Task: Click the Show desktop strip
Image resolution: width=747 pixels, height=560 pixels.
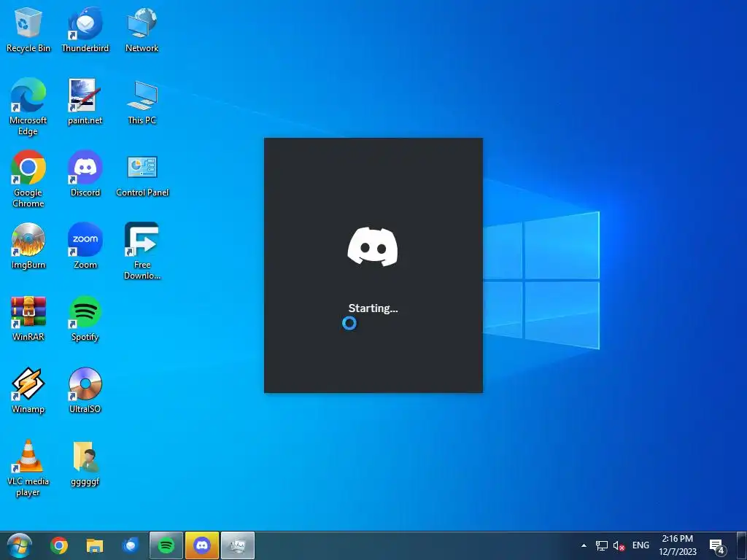Action: pos(742,545)
